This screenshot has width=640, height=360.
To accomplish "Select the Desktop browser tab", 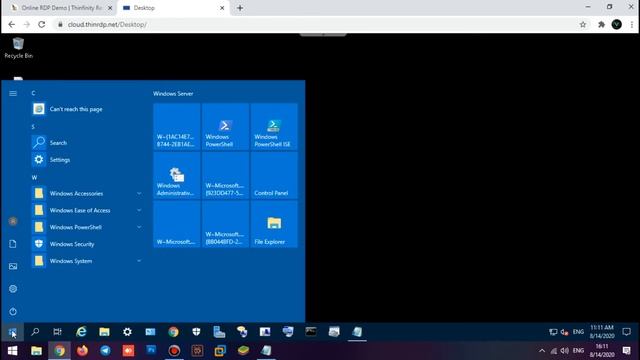I will click(172, 8).
